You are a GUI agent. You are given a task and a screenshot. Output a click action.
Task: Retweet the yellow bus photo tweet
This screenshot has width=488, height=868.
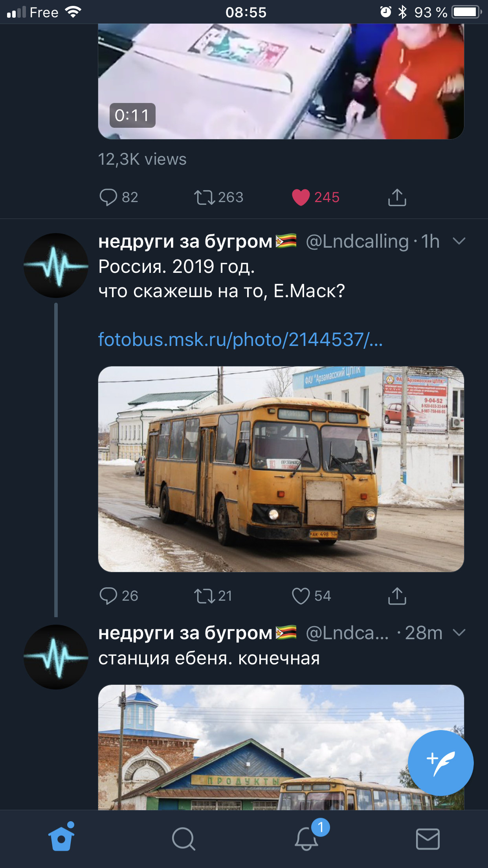[x=204, y=596]
